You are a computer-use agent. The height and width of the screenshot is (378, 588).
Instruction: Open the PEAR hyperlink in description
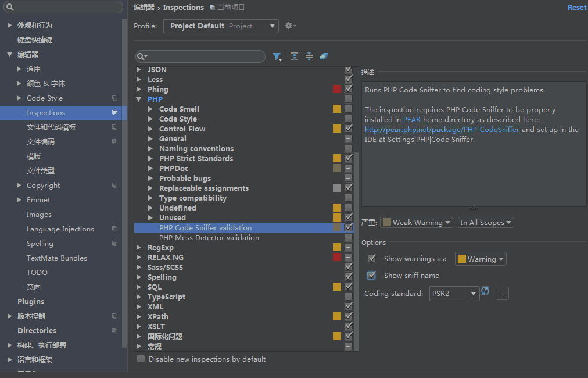pos(412,120)
